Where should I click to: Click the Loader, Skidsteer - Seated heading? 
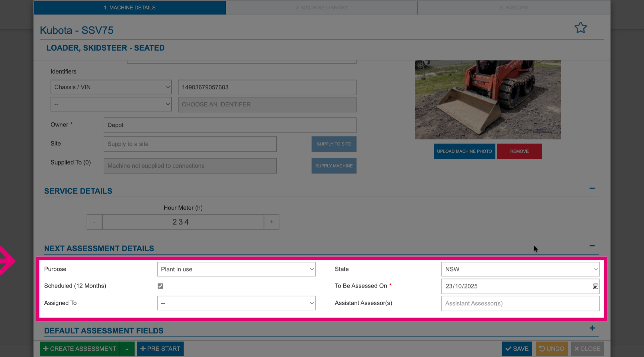[105, 48]
